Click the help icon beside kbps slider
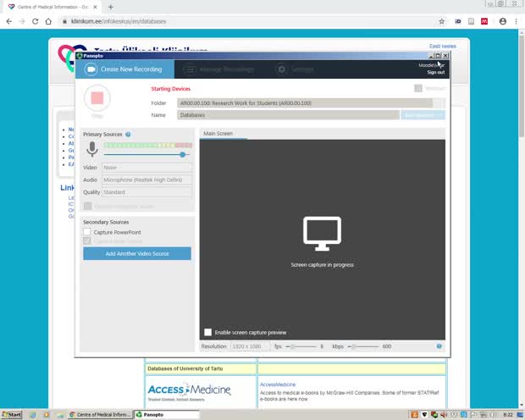This screenshot has height=420, width=525. point(439,346)
